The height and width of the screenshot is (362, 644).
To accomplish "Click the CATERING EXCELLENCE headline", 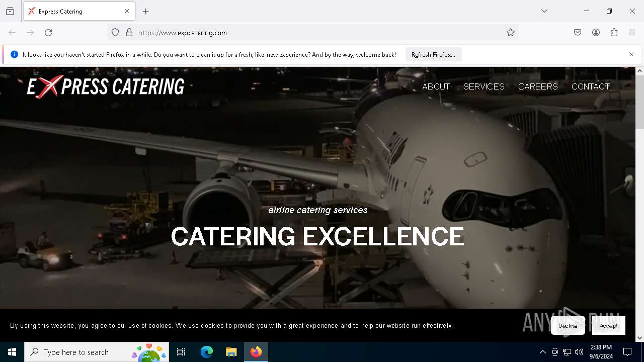I will click(x=317, y=236).
